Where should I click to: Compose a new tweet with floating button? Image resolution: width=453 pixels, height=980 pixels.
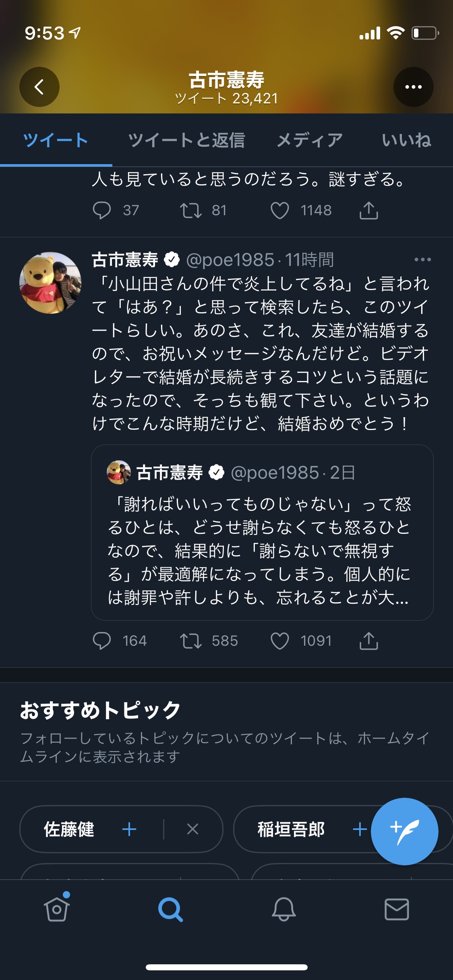click(x=404, y=831)
